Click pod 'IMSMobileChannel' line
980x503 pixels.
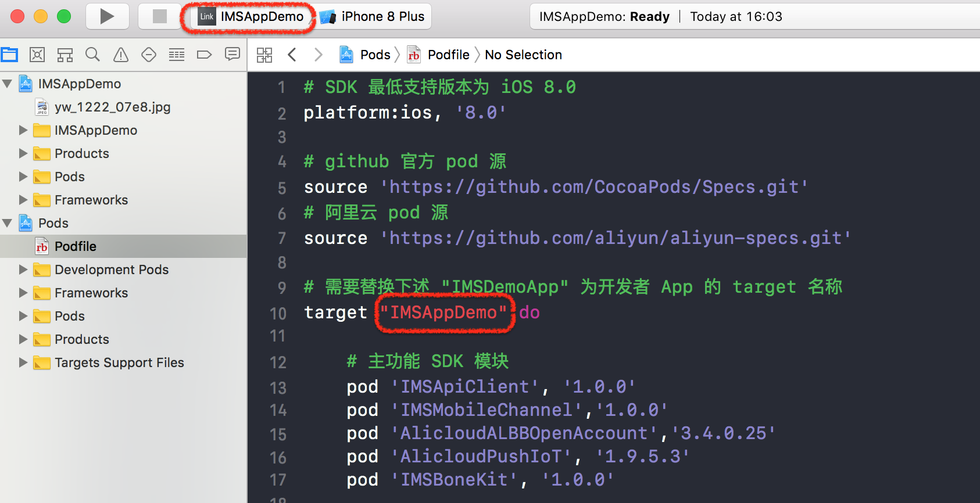point(507,410)
